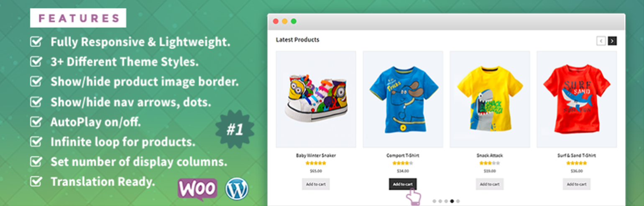
Task: Click the WooCommerce logo icon
Action: (197, 189)
